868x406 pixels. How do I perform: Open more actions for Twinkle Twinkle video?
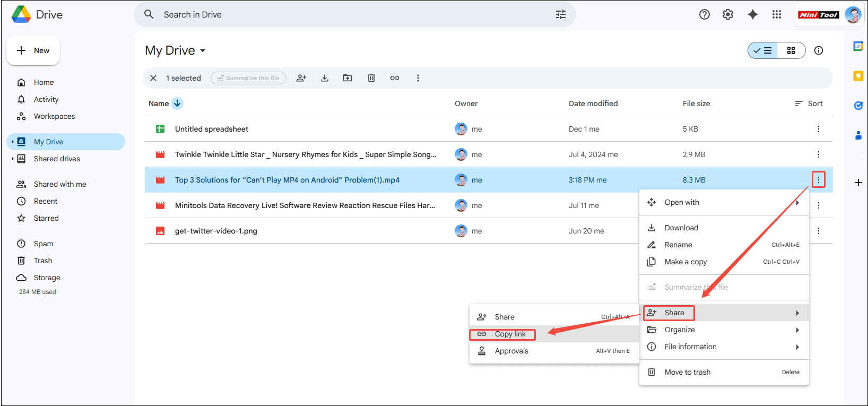point(819,154)
